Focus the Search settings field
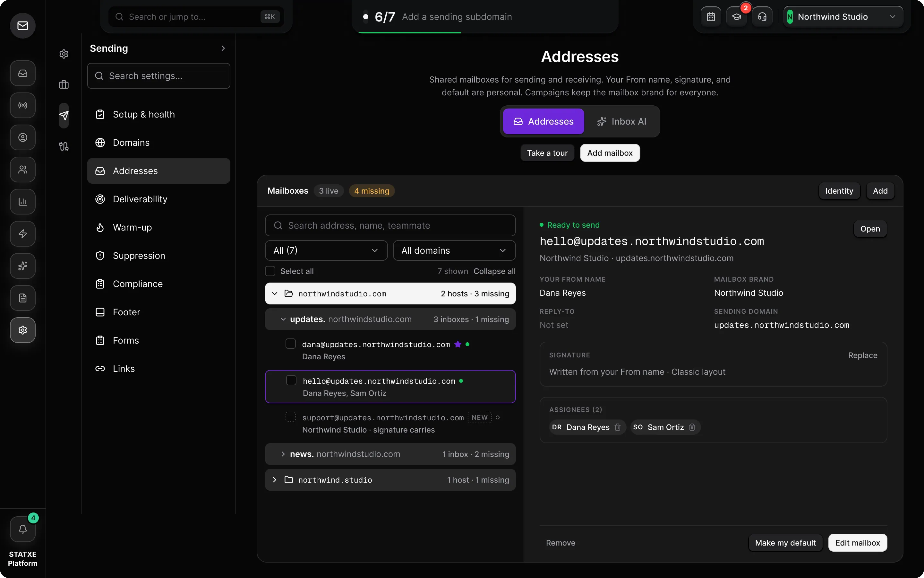 pyautogui.click(x=158, y=76)
